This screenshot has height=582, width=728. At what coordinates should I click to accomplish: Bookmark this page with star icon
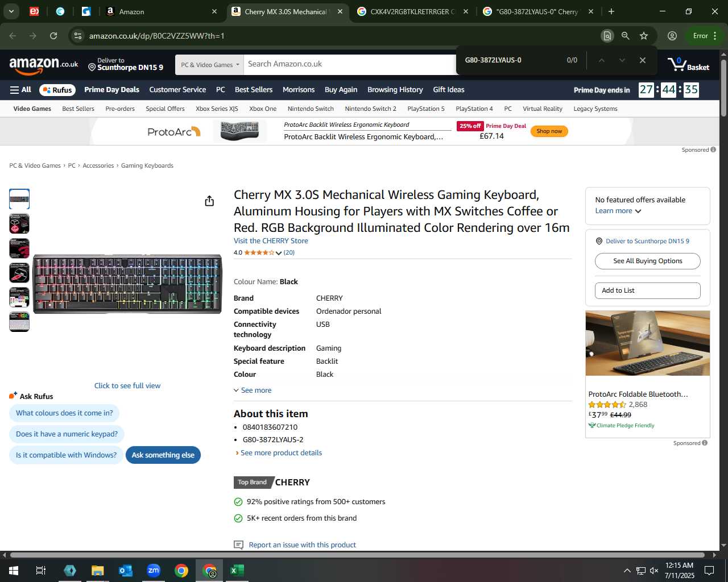tap(644, 36)
